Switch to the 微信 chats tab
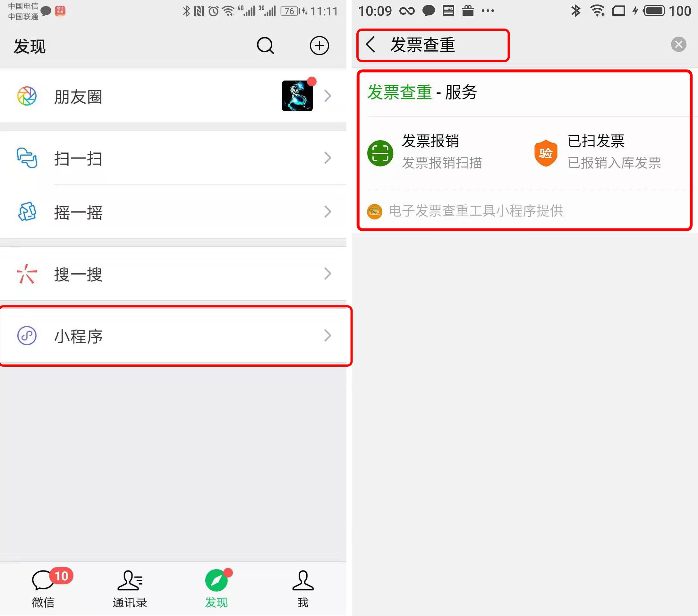Screen dimensions: 698x616 point(43,589)
